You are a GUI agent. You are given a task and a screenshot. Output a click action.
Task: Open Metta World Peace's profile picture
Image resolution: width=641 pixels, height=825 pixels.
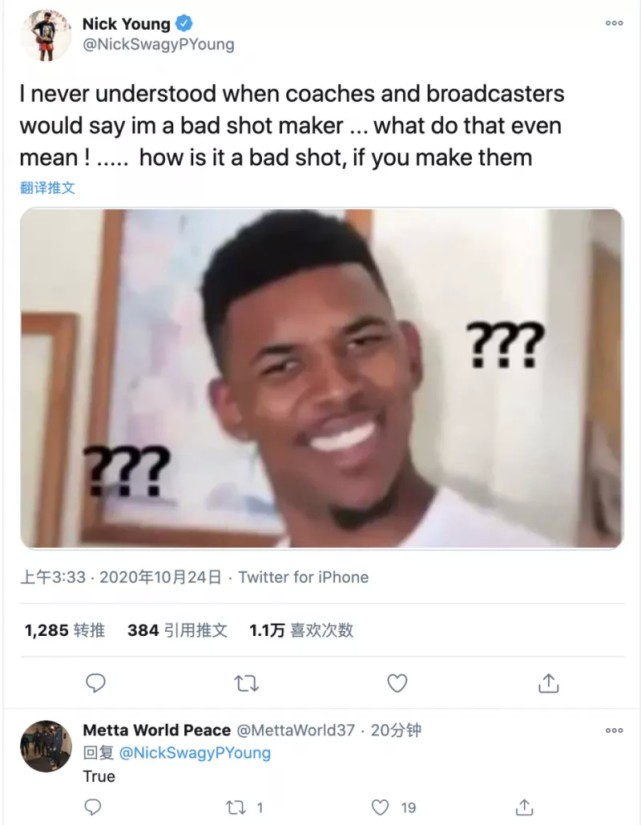(45, 745)
